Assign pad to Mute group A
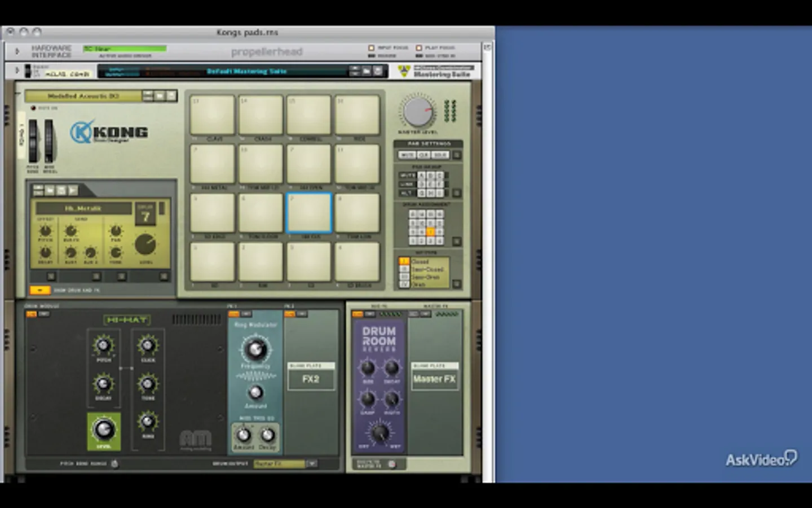Viewport: 812px width, 508px height. tap(421, 176)
